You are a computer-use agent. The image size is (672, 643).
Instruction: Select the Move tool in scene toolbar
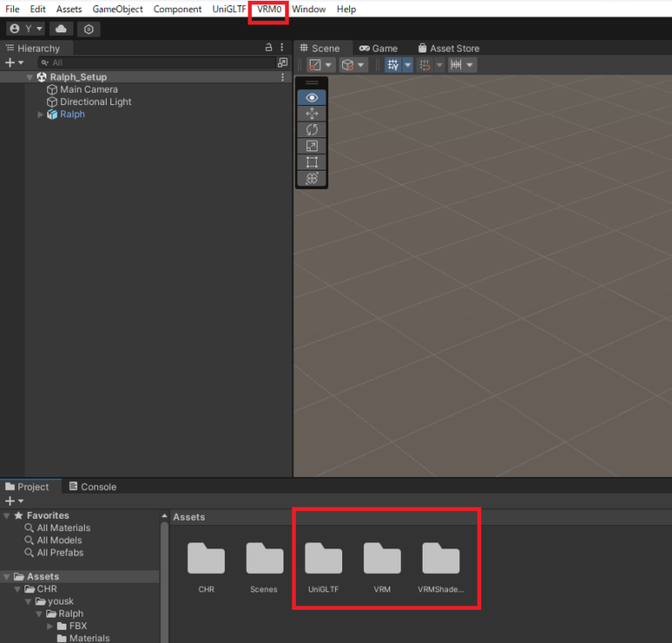(x=312, y=113)
